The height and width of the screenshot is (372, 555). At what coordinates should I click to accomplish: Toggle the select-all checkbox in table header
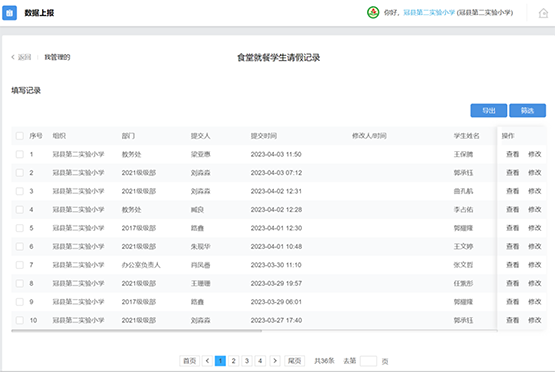pyautogui.click(x=20, y=136)
